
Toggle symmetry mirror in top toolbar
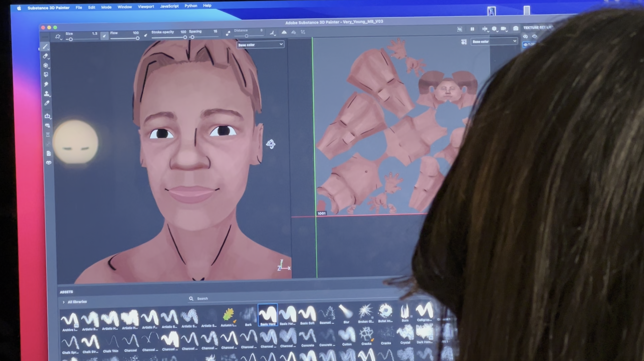284,32
